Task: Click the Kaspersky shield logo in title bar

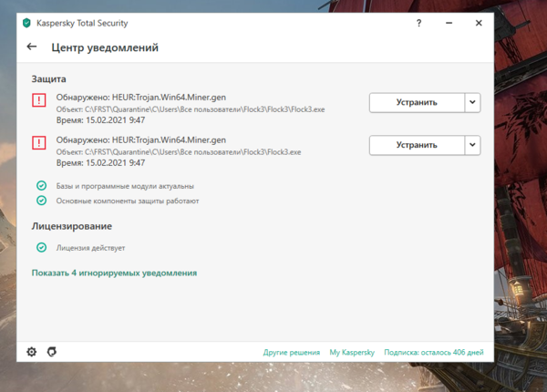Action: pyautogui.click(x=26, y=23)
